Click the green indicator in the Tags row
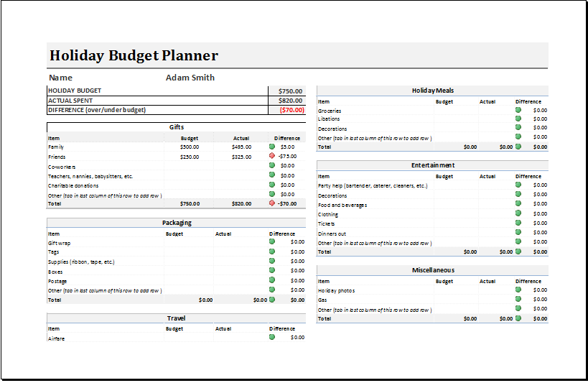 [272, 252]
